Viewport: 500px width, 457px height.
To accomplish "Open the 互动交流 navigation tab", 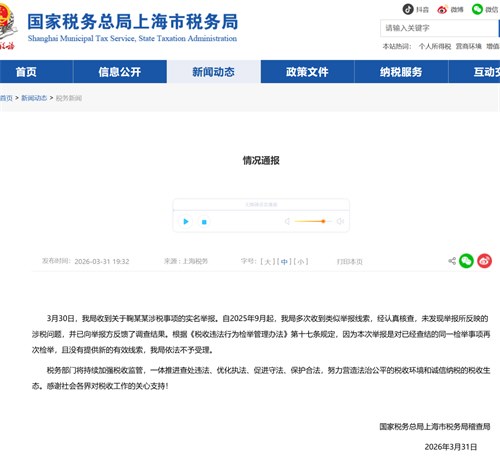I will coord(474,72).
